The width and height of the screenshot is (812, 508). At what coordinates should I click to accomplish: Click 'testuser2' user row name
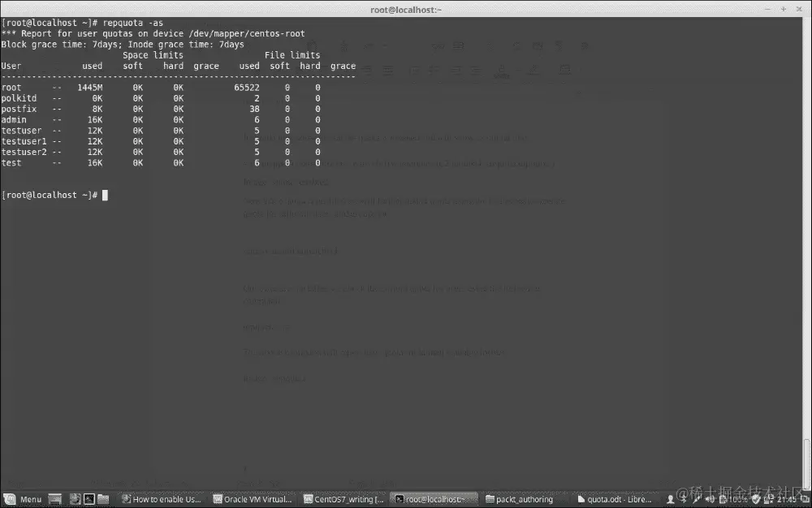24,152
